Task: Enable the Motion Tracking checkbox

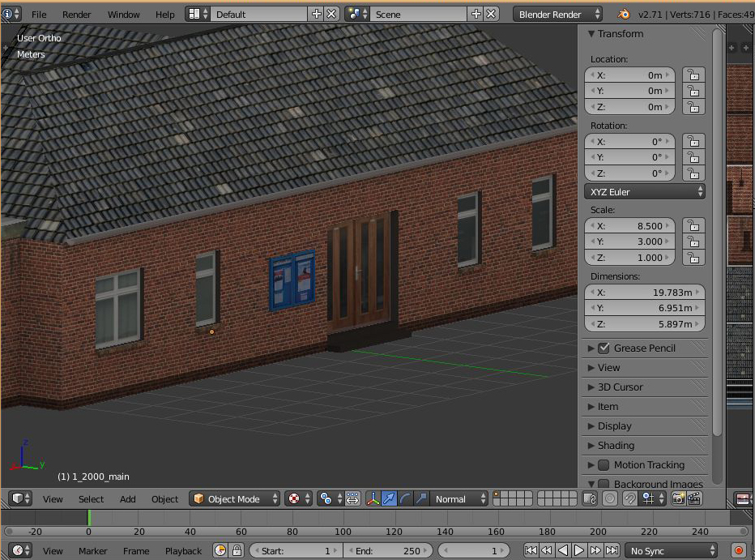Action: (604, 465)
